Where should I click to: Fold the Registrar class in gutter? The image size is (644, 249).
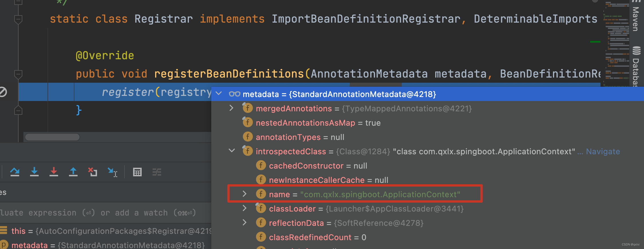(18, 19)
